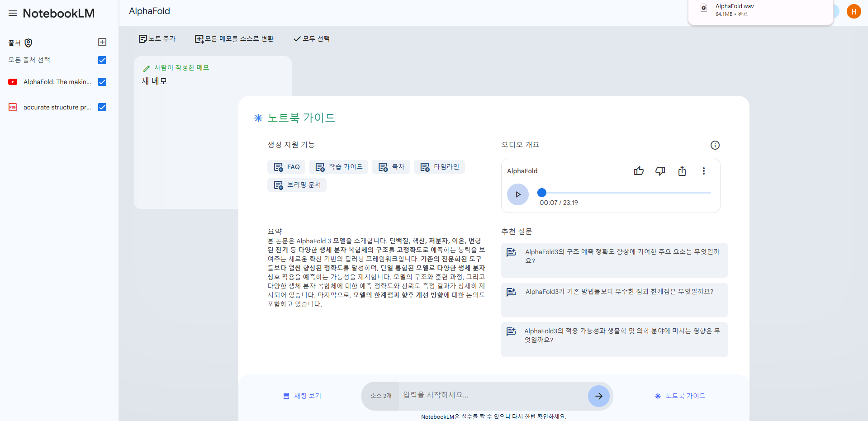Play the AlphaFold audio overview
Viewport: 868px width, 421px height.
[x=518, y=194]
